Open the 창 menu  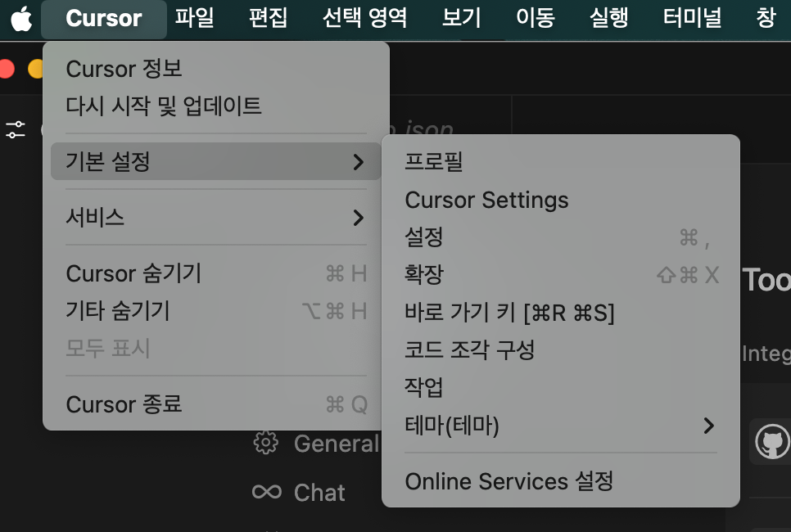pos(766,18)
